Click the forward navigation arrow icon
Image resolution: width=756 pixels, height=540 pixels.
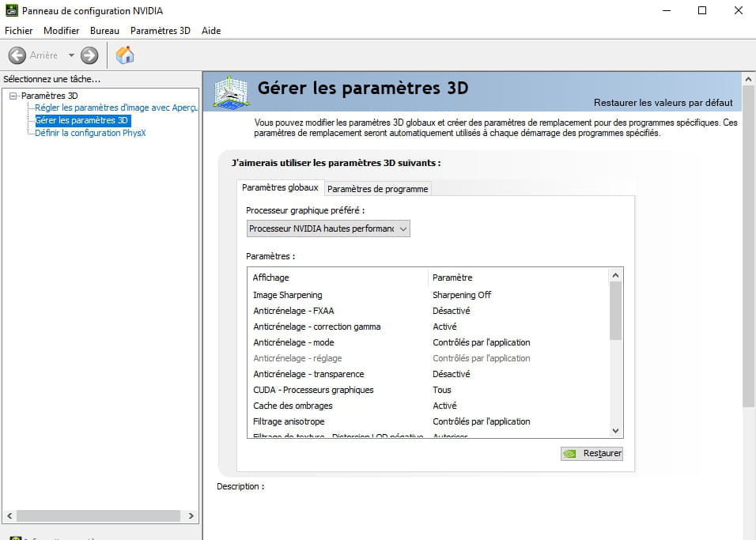[x=89, y=55]
